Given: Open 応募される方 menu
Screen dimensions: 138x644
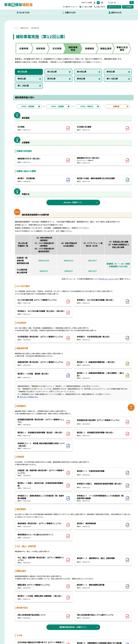Looking at the screenshot, I should click(x=69, y=12).
